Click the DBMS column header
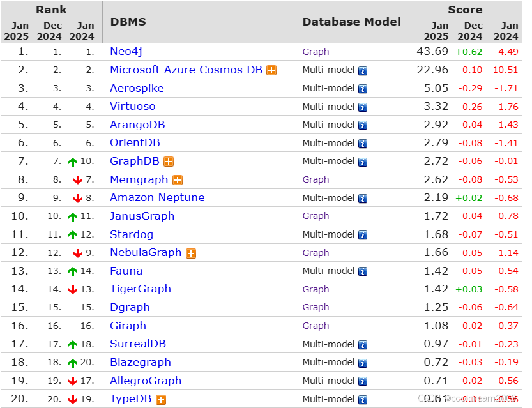 point(128,22)
